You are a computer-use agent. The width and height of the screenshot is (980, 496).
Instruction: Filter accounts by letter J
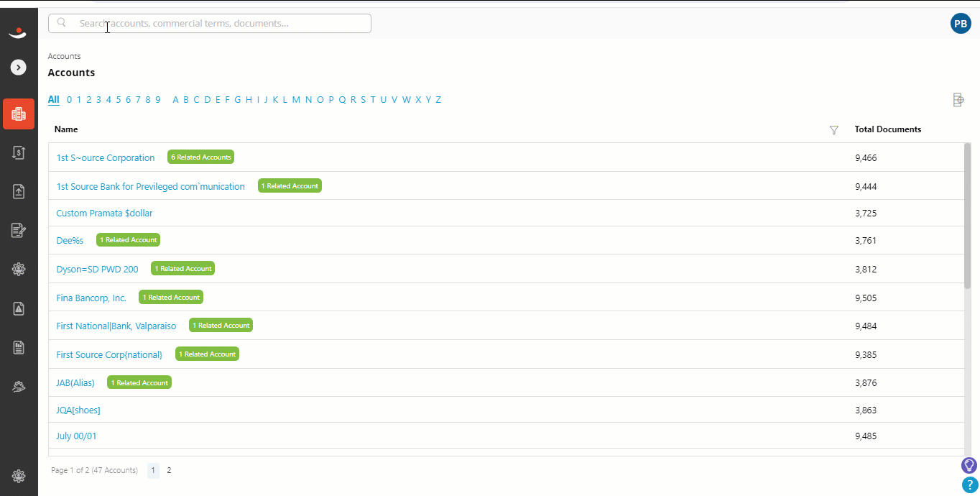click(x=266, y=100)
